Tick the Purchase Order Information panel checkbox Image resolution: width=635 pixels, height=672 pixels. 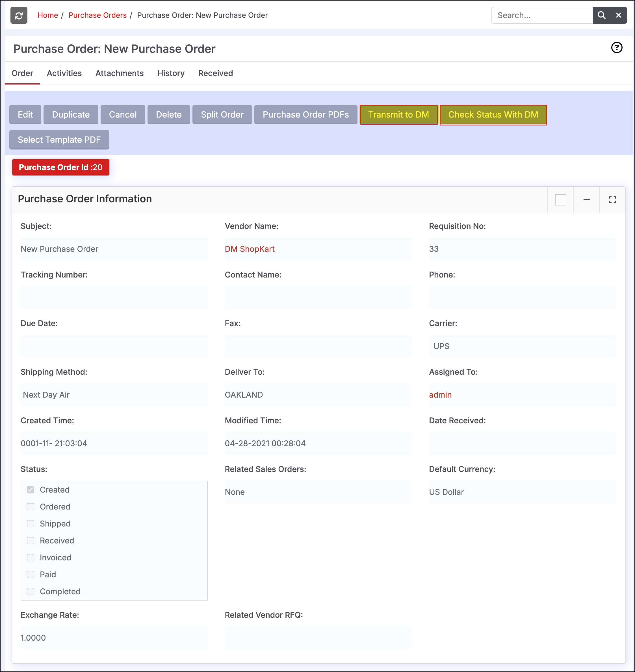click(x=560, y=200)
